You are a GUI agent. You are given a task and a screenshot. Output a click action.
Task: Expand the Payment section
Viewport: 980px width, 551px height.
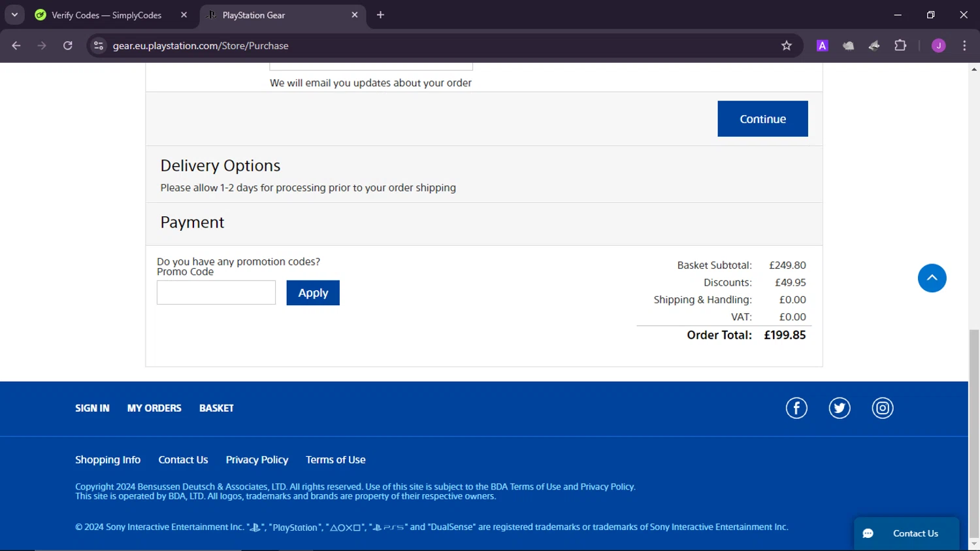[x=484, y=224]
